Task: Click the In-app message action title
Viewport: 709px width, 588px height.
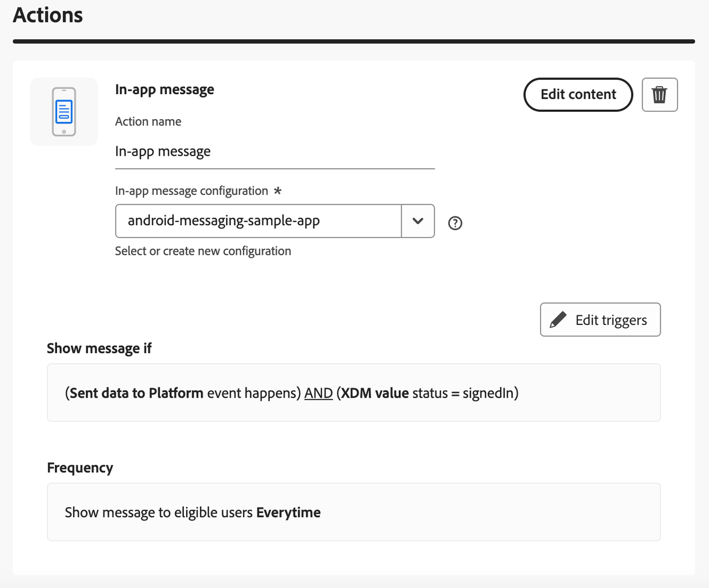Action: 165,89
